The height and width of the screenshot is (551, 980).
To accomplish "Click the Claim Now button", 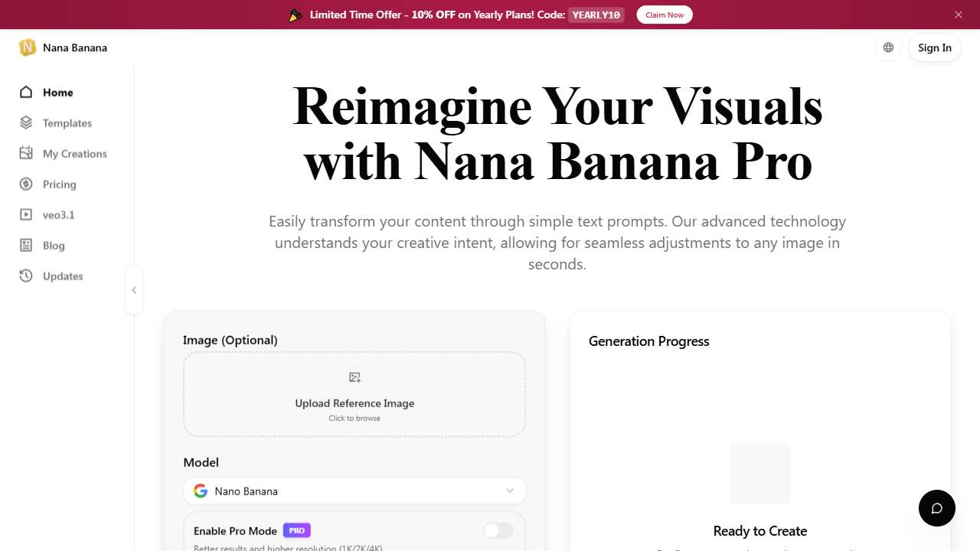I will (664, 15).
